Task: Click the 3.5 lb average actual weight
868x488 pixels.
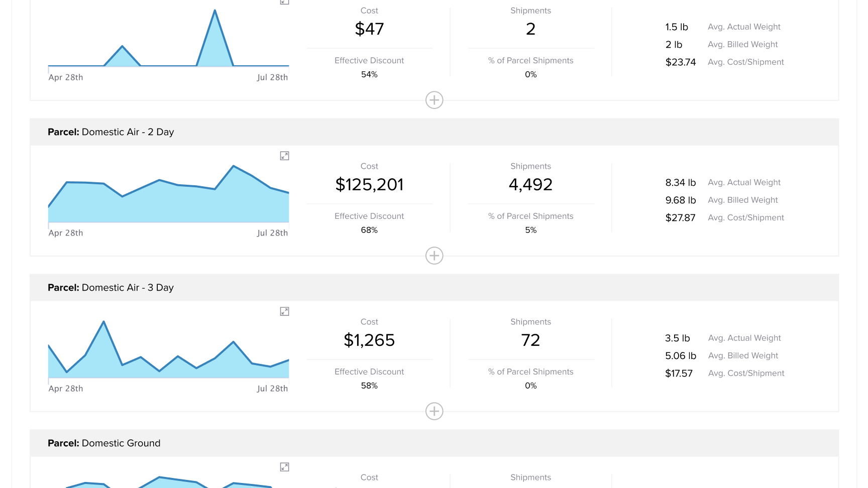Action: point(678,338)
